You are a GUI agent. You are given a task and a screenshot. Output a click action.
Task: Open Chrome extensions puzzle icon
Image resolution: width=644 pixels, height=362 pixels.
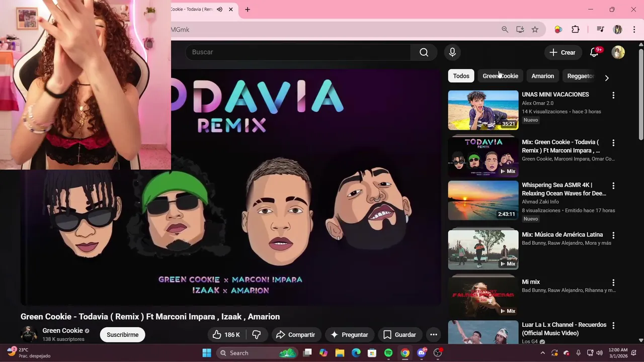point(576,30)
